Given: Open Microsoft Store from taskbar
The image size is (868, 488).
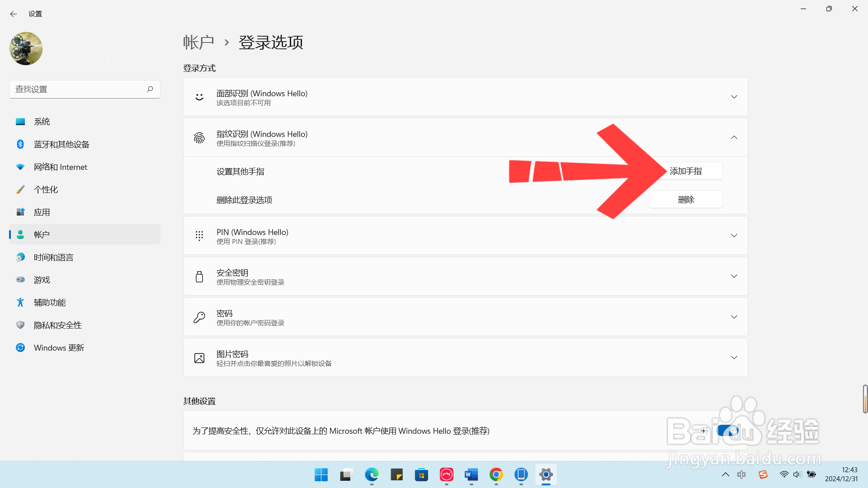Looking at the screenshot, I should pos(421,474).
